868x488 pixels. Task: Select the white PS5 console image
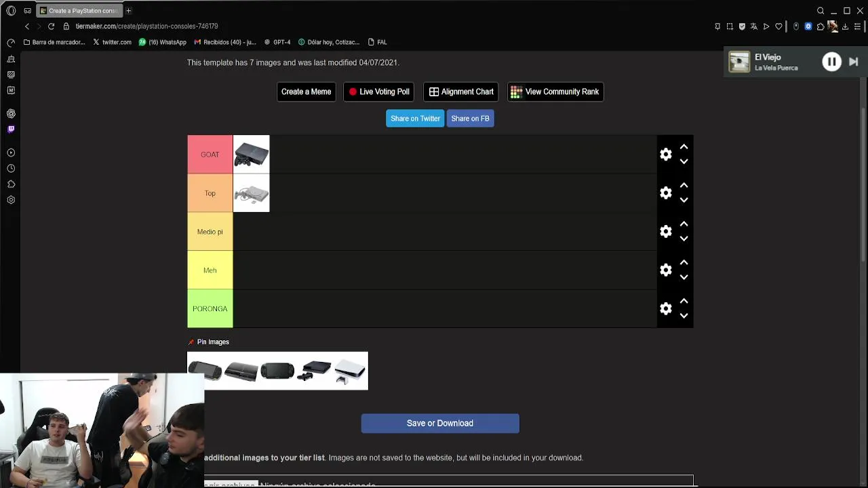(349, 371)
